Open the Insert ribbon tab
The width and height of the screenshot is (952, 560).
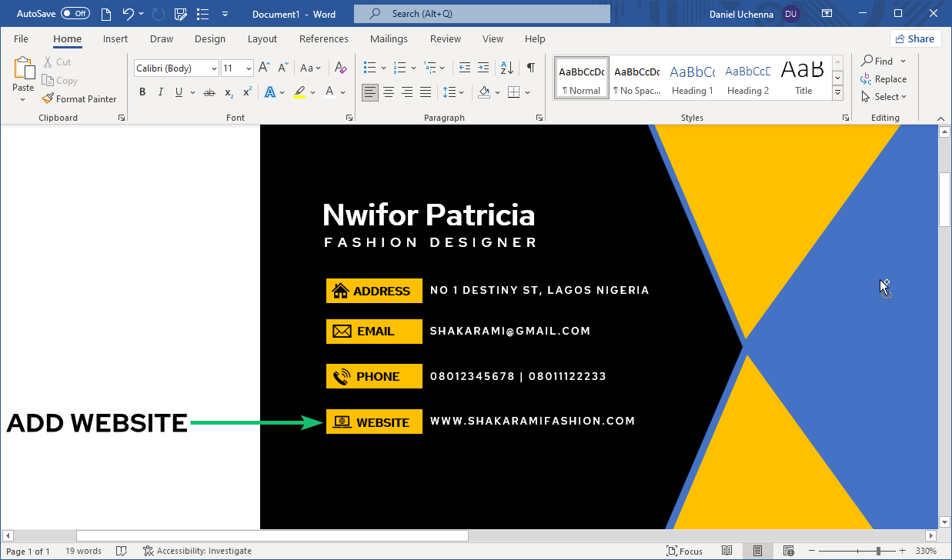[115, 39]
